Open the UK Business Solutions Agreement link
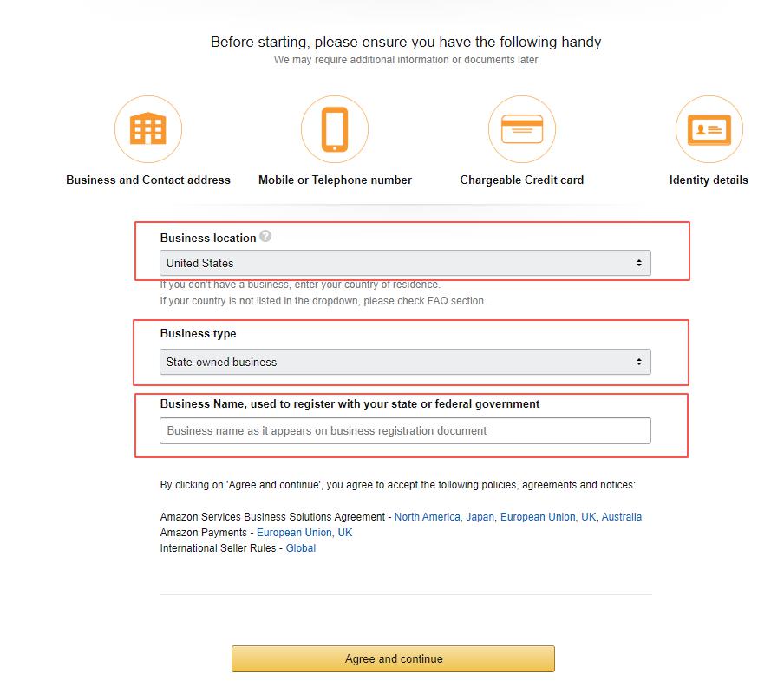This screenshot has height=681, width=784. pyautogui.click(x=588, y=517)
